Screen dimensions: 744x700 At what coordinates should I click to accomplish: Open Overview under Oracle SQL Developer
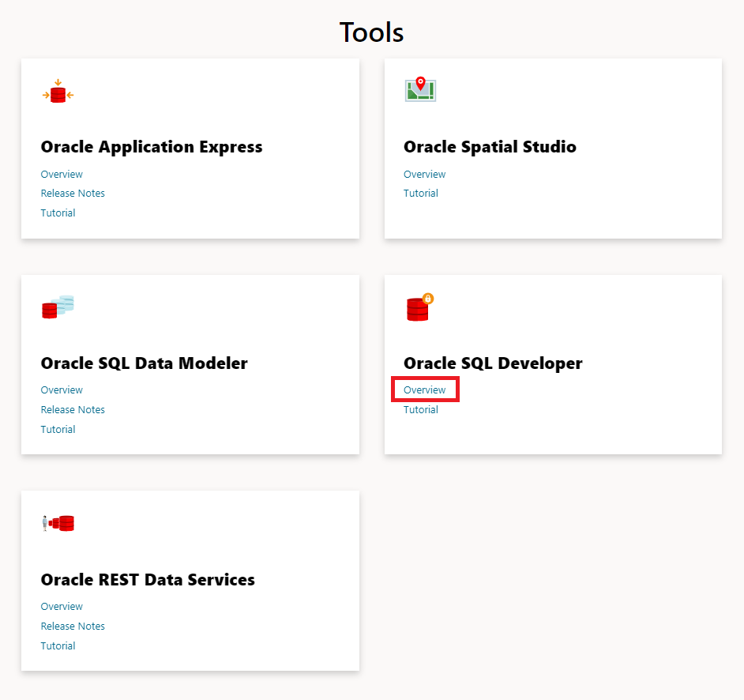click(425, 390)
